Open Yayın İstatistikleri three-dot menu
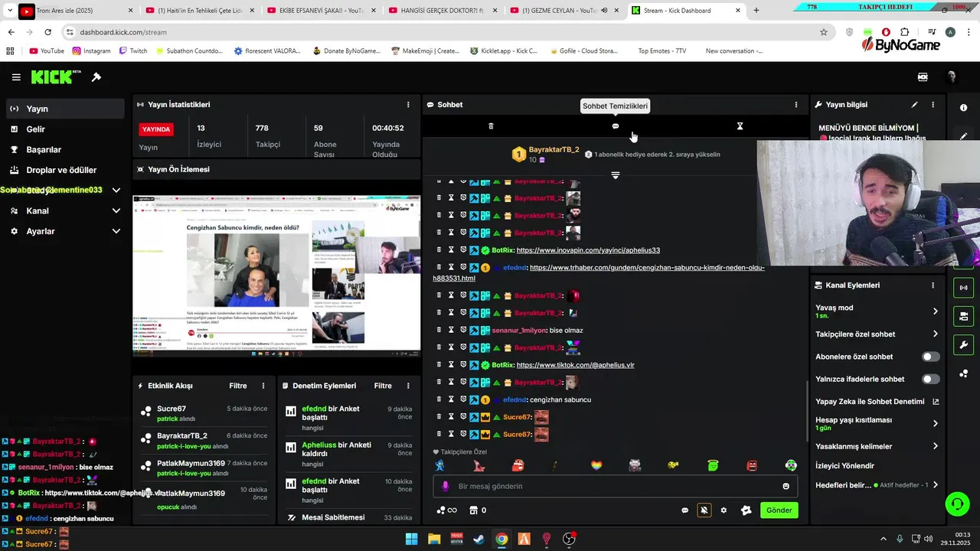 click(x=408, y=105)
